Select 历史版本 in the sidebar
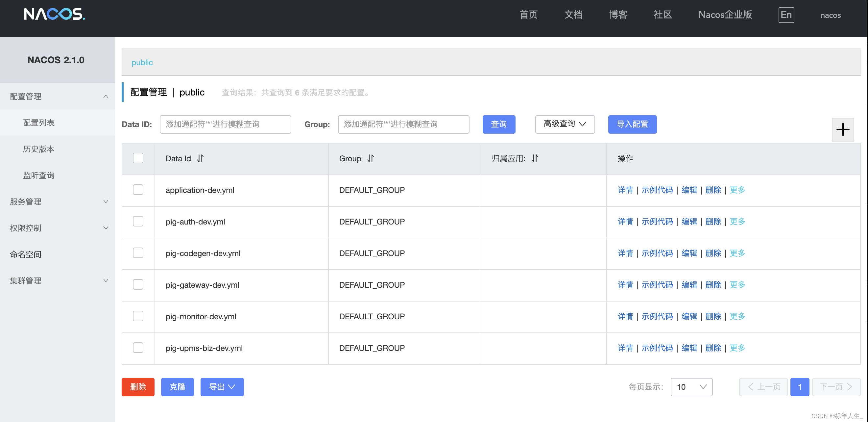The height and width of the screenshot is (422, 868). pyautogui.click(x=57, y=149)
